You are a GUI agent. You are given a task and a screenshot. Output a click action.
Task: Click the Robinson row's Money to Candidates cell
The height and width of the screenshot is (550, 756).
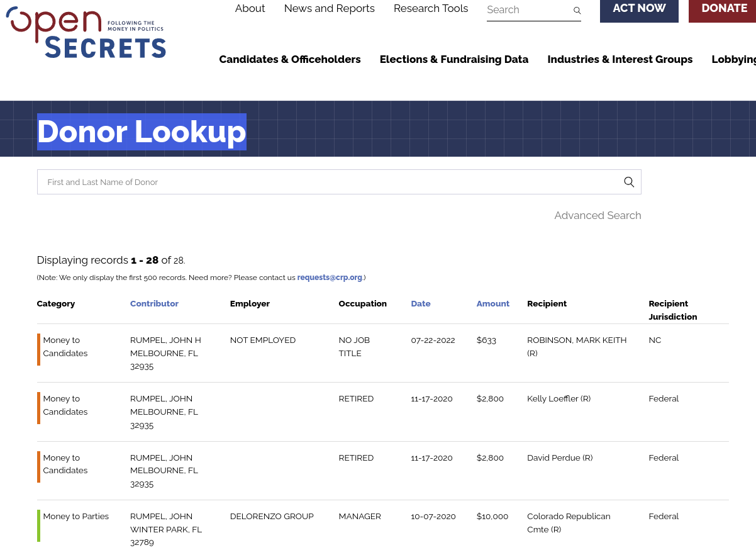(65, 347)
